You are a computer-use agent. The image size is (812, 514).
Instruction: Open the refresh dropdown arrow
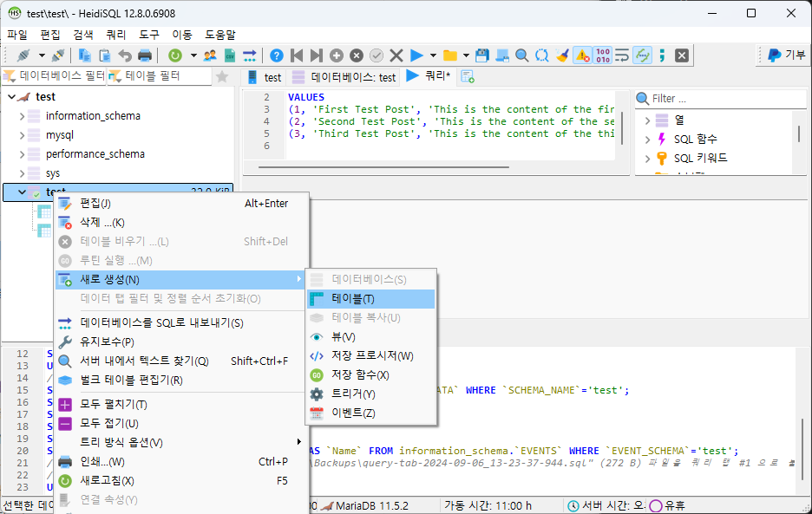tap(193, 55)
